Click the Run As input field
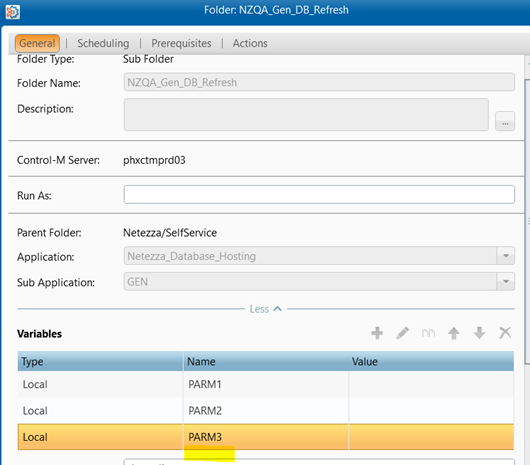 (319, 195)
